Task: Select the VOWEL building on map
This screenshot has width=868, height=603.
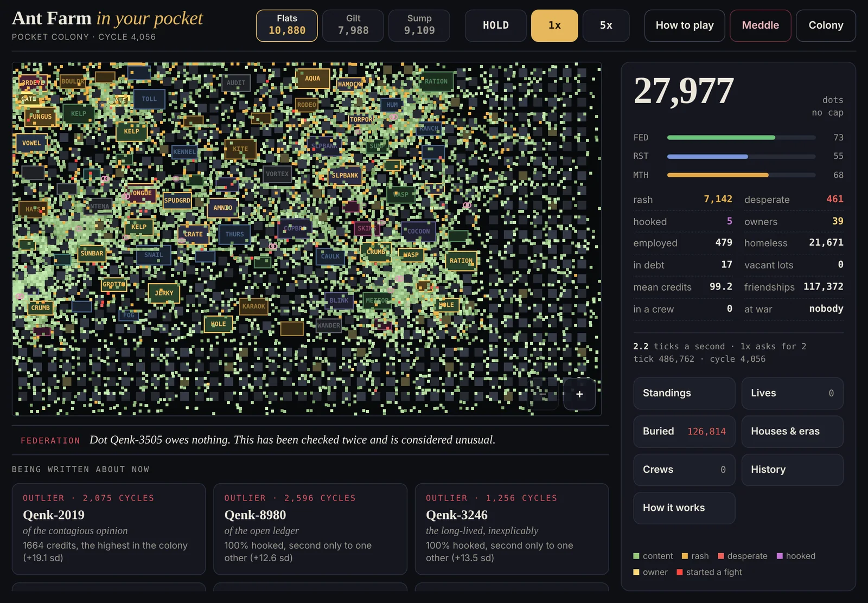Action: point(31,143)
